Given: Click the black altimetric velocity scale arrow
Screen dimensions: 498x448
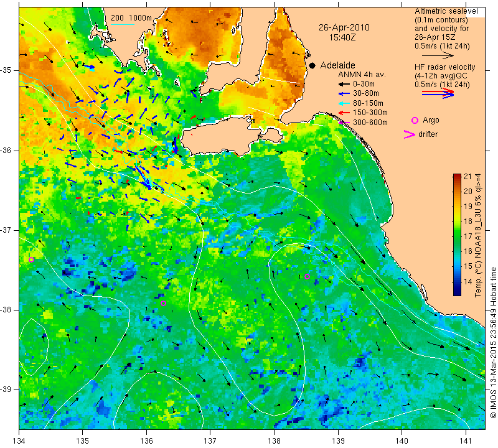Looking at the screenshot, I should pos(438,55).
